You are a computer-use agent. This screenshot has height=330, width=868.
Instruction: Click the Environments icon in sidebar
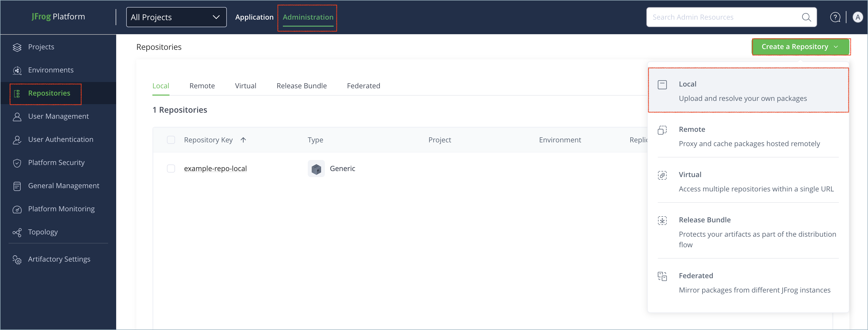[x=17, y=70]
